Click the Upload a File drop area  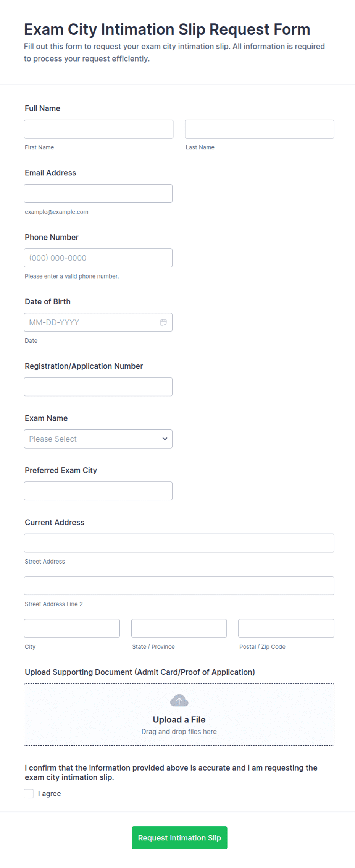(179, 714)
